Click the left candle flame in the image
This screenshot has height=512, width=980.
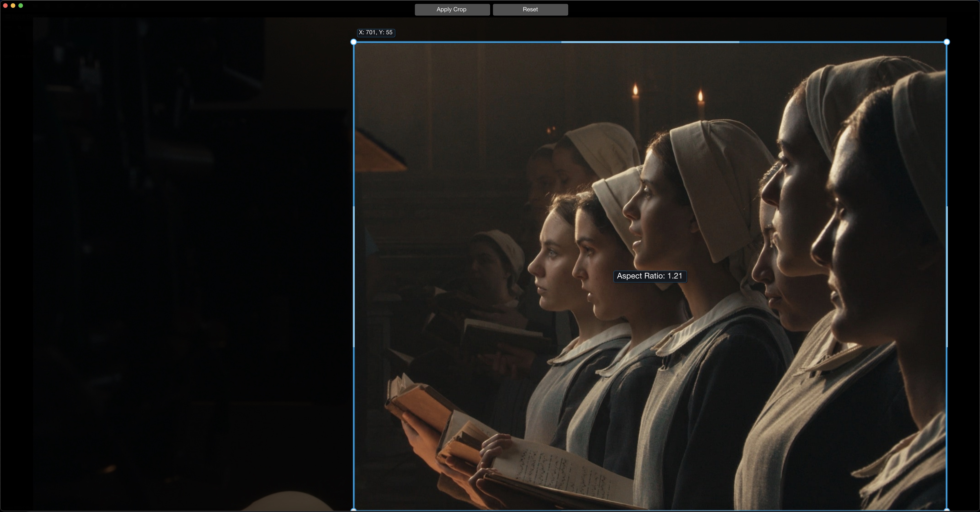coord(635,91)
